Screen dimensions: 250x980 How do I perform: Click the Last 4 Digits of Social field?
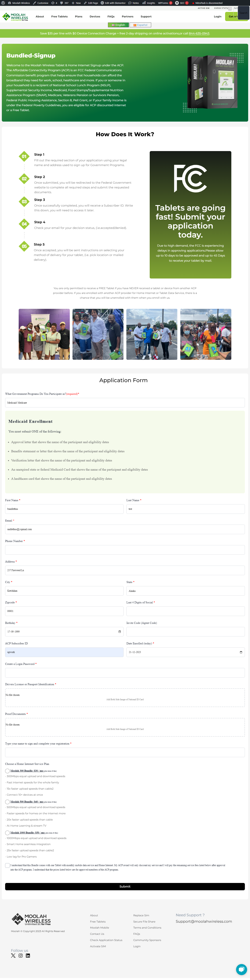click(185, 611)
